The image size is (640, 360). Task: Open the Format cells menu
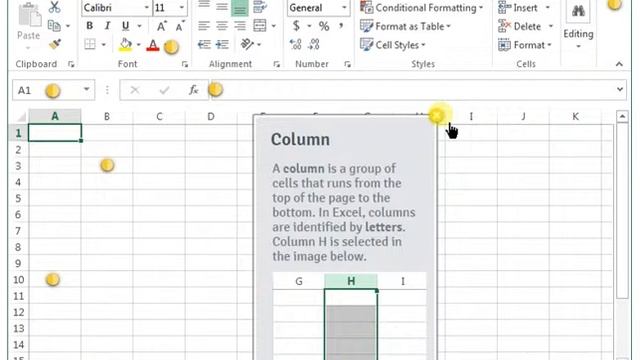[525, 45]
